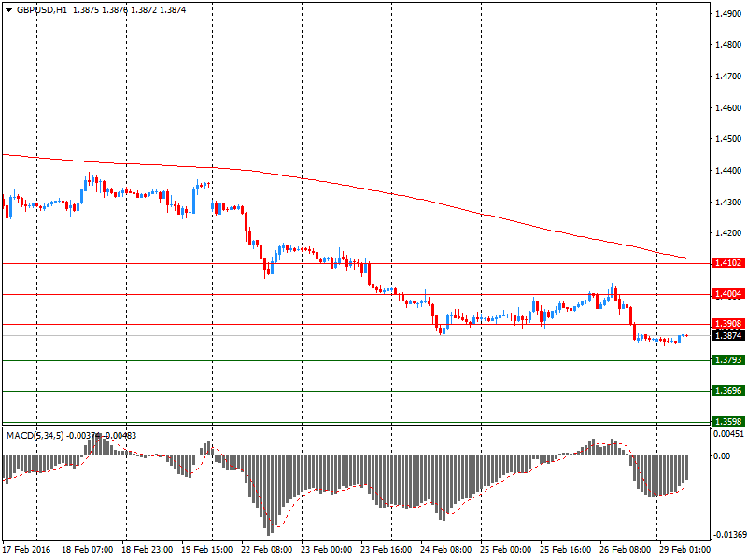Viewport: 747px width, 560px height.
Task: Click the 17 Feb 2016 date label
Action: pos(26,549)
